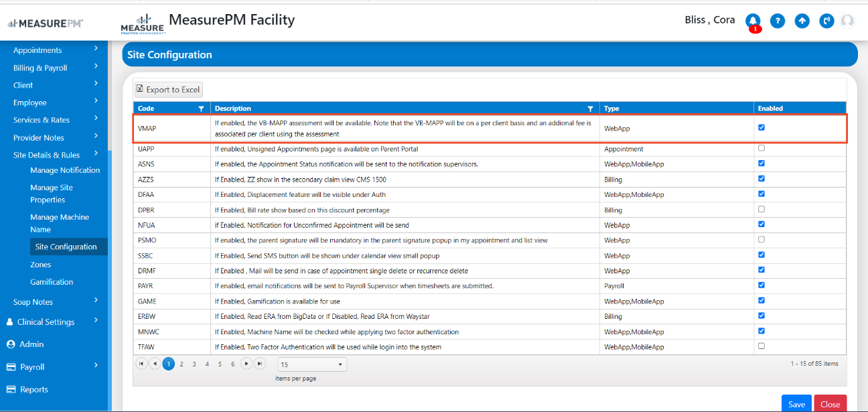This screenshot has width=868, height=412.
Task: Toggle Enabled checkbox for GAME
Action: point(762,300)
